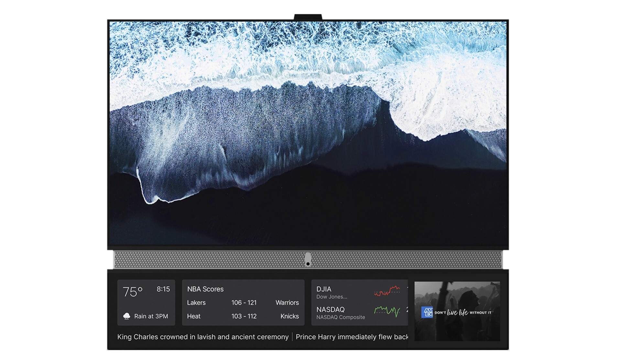Click the green NASDAQ sparkline chart
The image size is (621, 364).
pyautogui.click(x=387, y=311)
